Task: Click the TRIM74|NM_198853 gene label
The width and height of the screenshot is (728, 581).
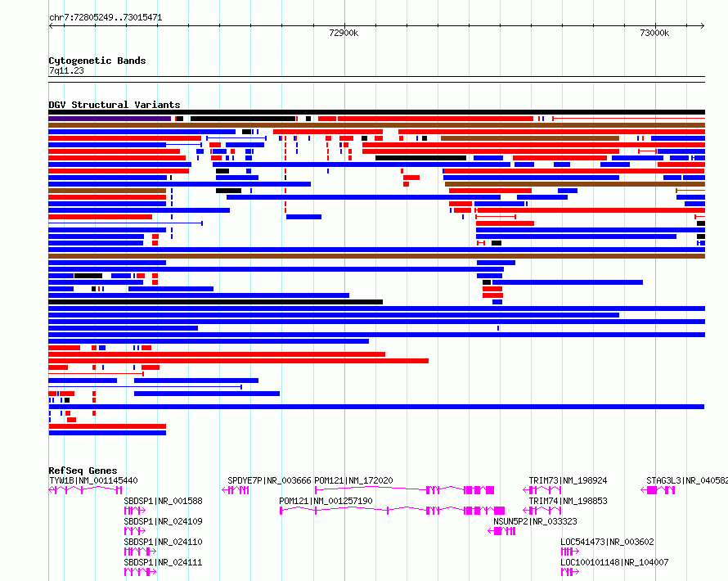Action: [568, 501]
